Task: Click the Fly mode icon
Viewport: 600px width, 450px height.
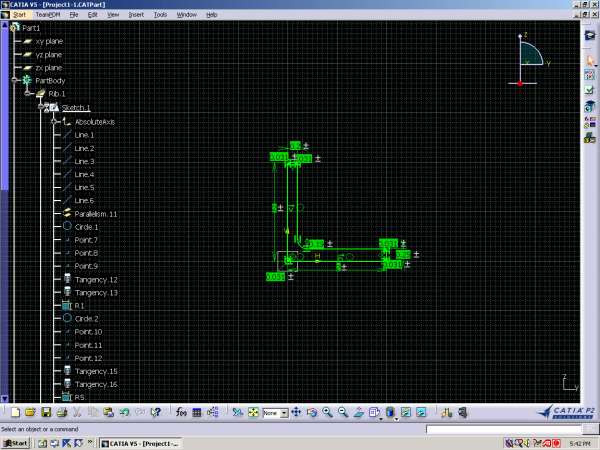Action: (237, 412)
